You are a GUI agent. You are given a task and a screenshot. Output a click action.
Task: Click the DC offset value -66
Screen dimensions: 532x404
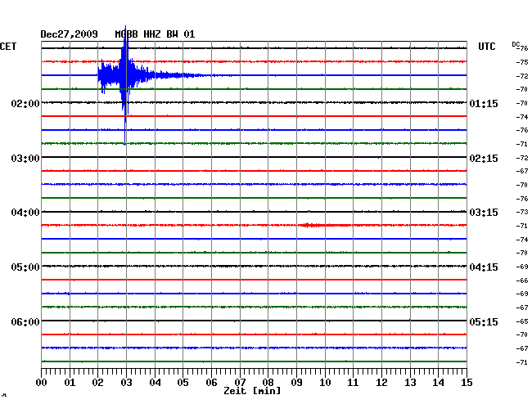(x=522, y=281)
